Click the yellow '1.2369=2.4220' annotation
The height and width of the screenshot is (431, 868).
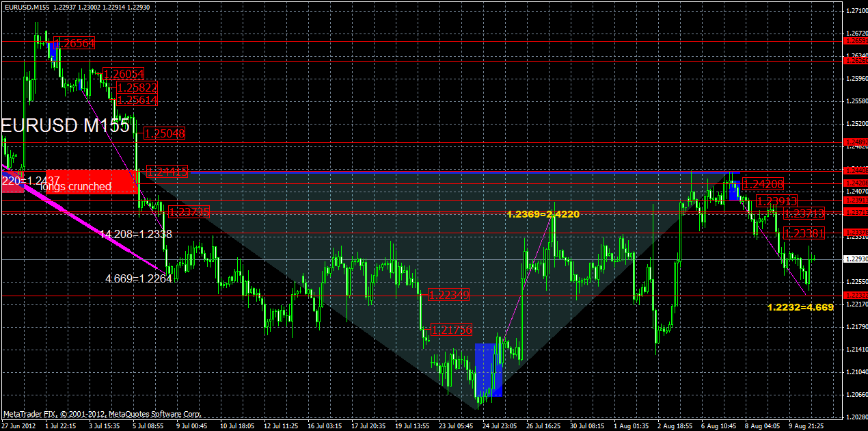[x=543, y=214]
